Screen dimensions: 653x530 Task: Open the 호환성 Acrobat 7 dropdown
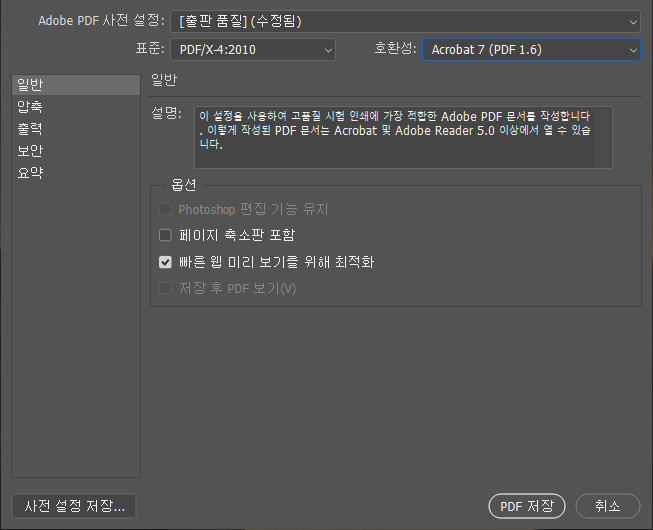531,50
